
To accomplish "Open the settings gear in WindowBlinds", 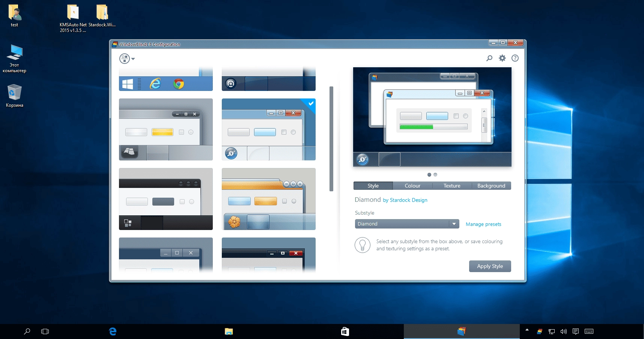I will coord(502,58).
